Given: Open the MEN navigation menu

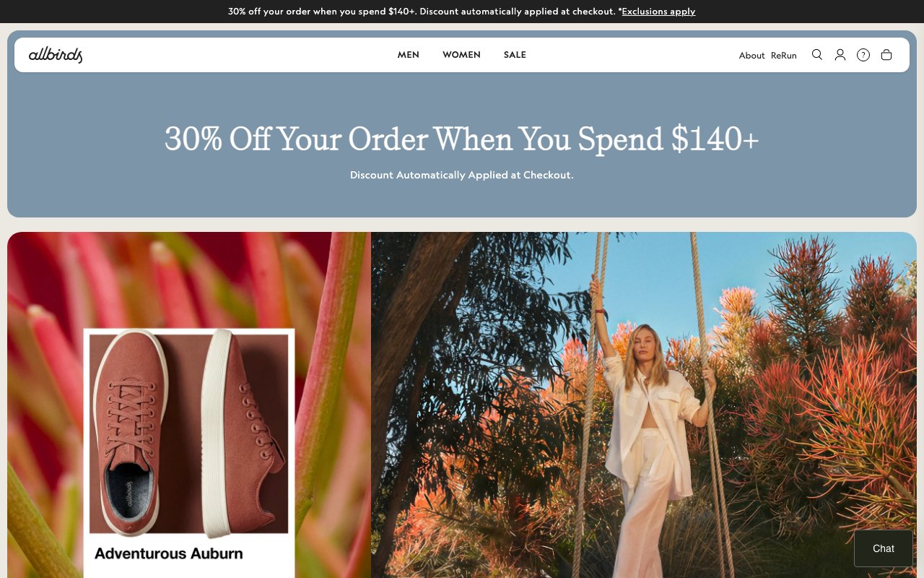Looking at the screenshot, I should [409, 55].
